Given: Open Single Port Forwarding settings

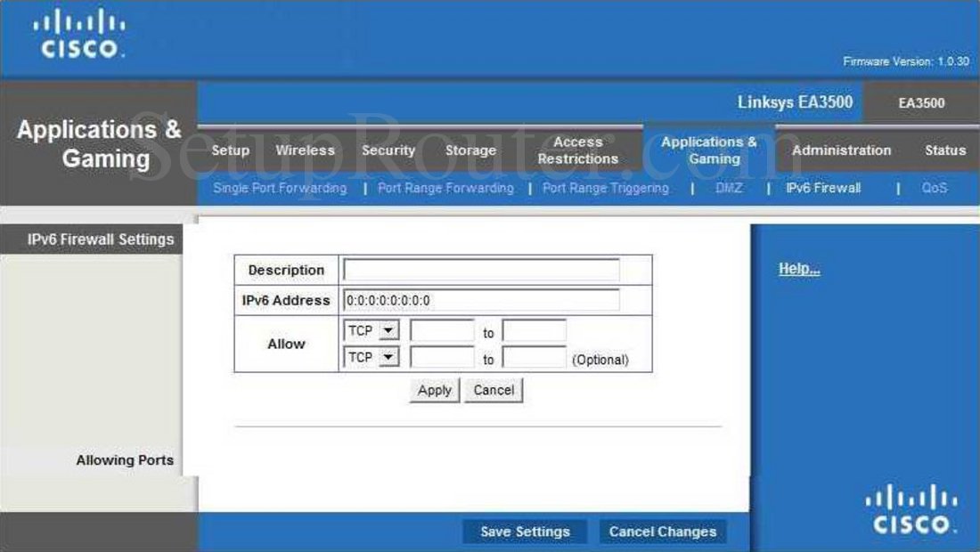Looking at the screenshot, I should pyautogui.click(x=280, y=188).
